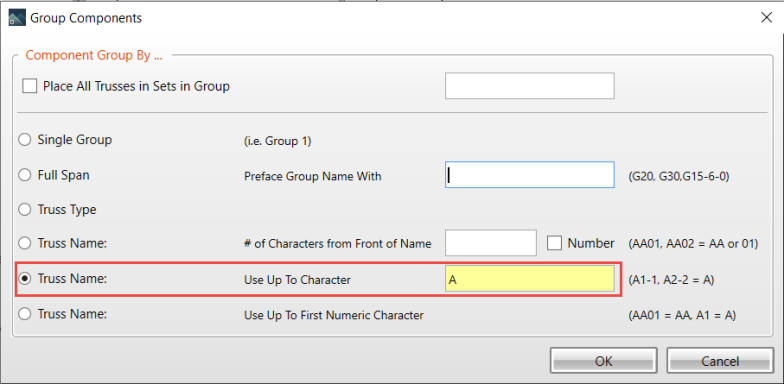The height and width of the screenshot is (384, 784).
Task: Click the Group Components title text
Action: 86,18
